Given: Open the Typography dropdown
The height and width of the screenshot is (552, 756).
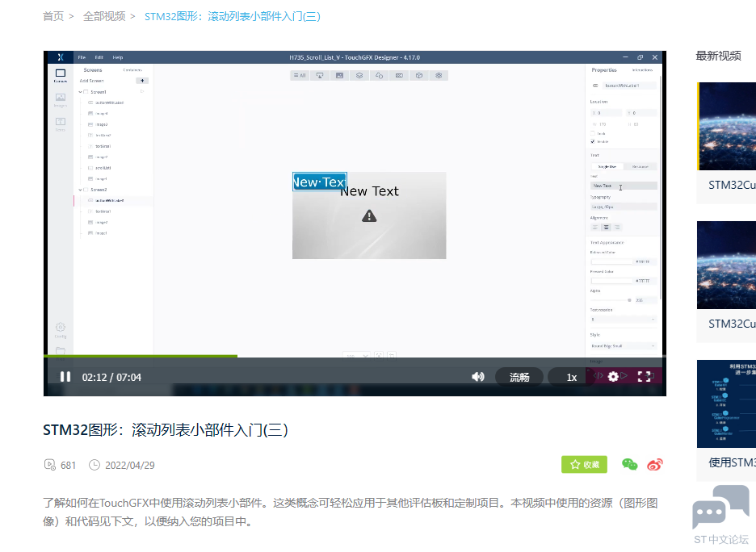Looking at the screenshot, I should (x=624, y=207).
